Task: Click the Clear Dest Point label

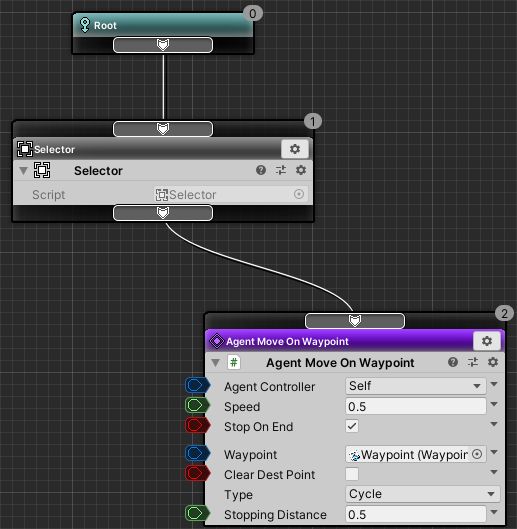Action: (269, 475)
